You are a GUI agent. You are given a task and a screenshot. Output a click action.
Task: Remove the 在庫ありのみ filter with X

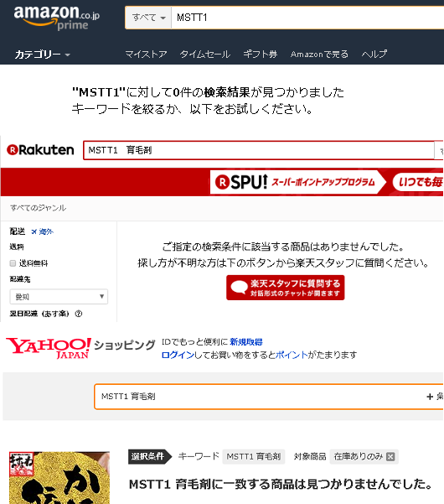point(390,456)
